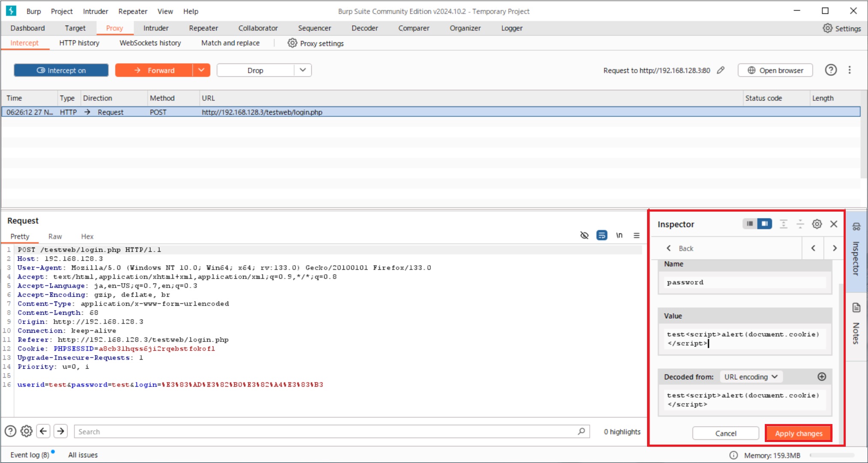Expand all Inspector sections icon
The height and width of the screenshot is (463, 868).
tap(783, 224)
